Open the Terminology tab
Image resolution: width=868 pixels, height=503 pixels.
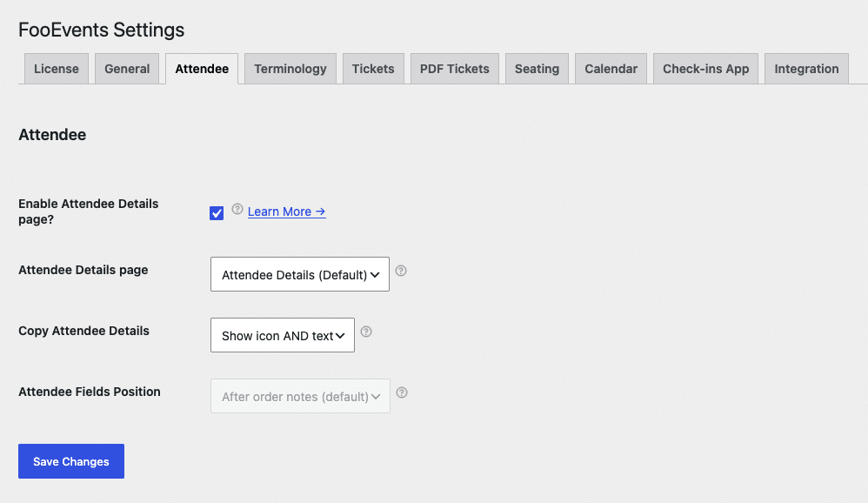(x=290, y=69)
